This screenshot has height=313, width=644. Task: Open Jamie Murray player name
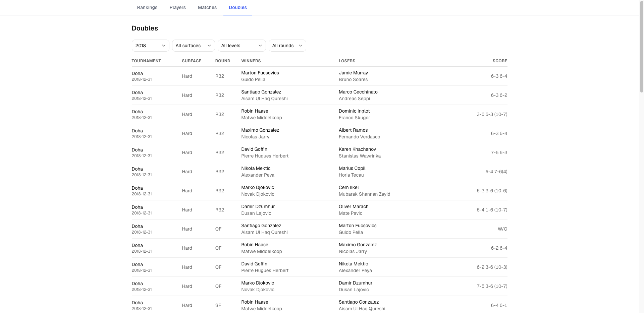(353, 73)
